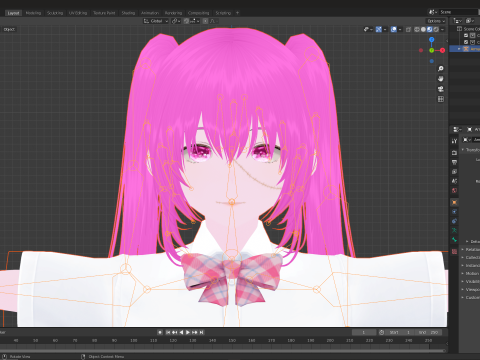480x360 pixels.
Task: Open the viewport Options dropdown
Action: click(436, 21)
